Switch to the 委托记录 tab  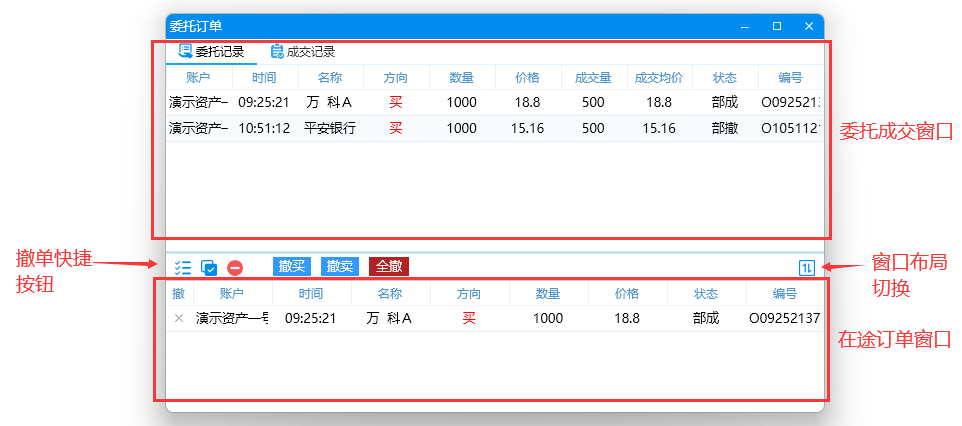pyautogui.click(x=211, y=52)
